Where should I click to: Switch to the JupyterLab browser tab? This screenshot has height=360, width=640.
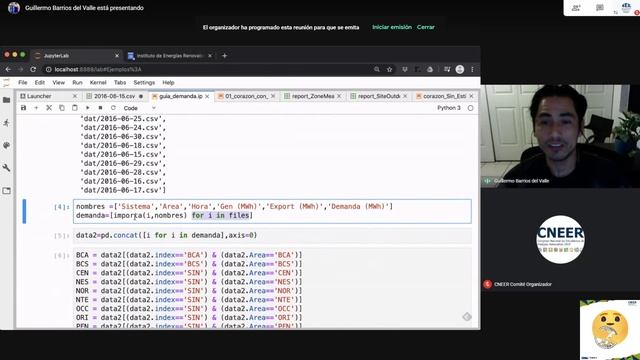76,56
